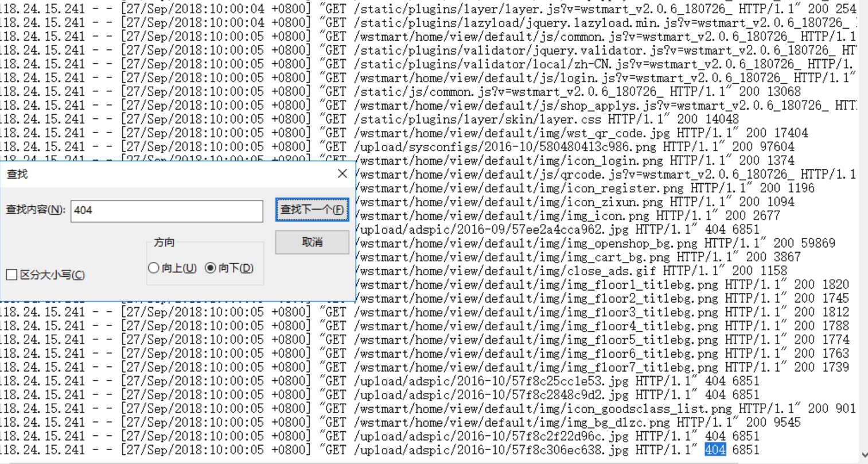The image size is (868, 464).
Task: Click the wstmart default/js/common.js log path
Action: click(x=574, y=36)
